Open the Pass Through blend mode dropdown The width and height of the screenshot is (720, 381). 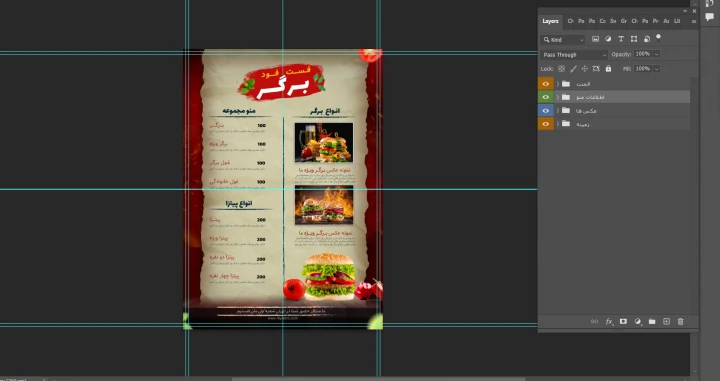pyautogui.click(x=574, y=55)
